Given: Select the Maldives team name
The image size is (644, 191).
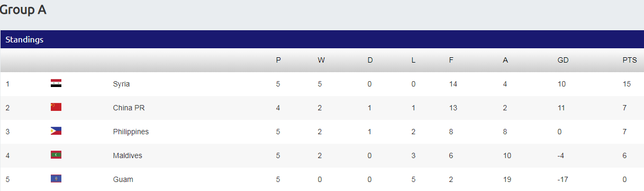Looking at the screenshot, I should tap(128, 155).
